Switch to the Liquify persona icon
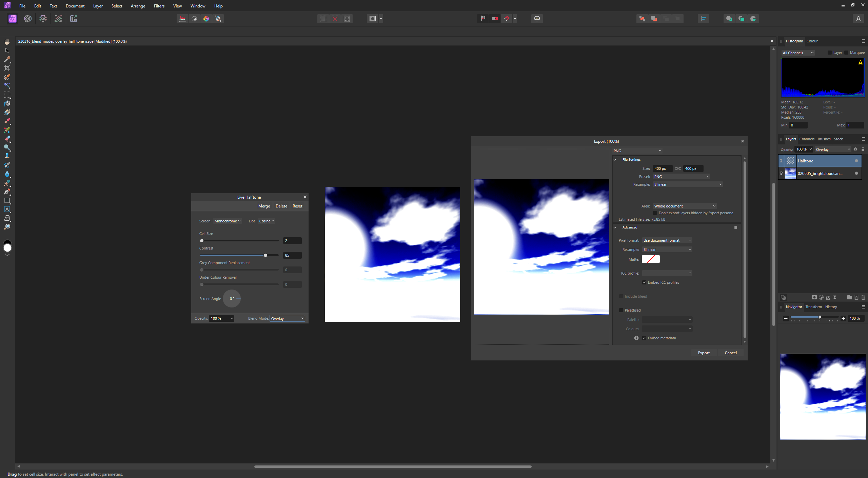868x478 pixels. pyautogui.click(x=28, y=19)
